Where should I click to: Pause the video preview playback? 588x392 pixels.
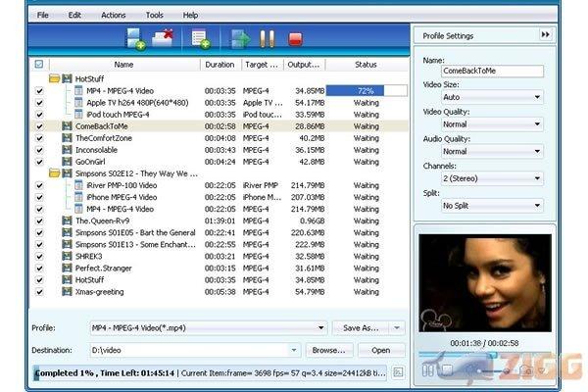click(427, 369)
